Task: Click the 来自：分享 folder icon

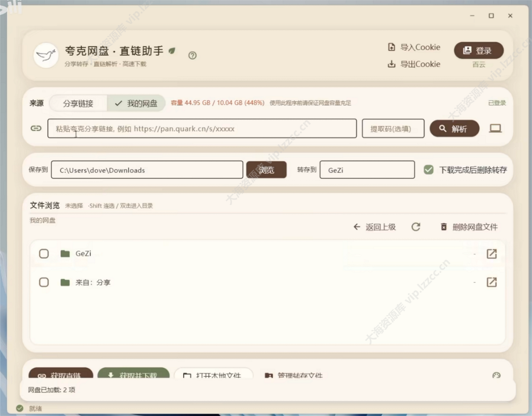Action: coord(65,282)
